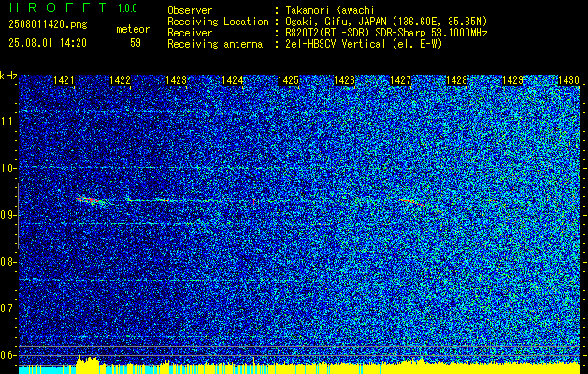The image size is (588, 374).
Task: Click the HROFFT title text
Action: coord(58,7)
